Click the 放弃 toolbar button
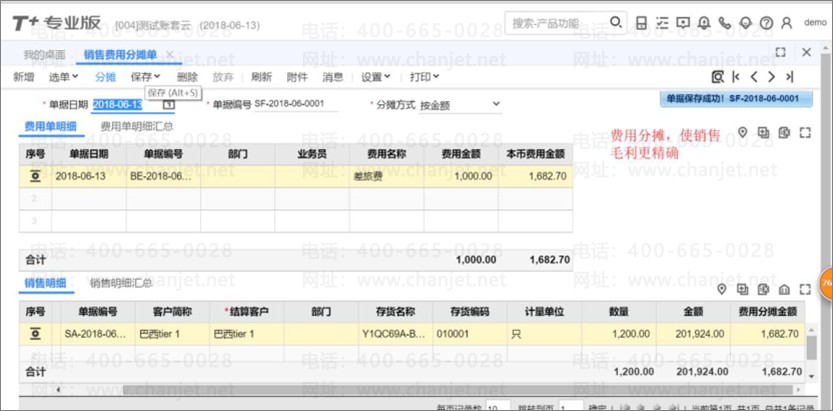This screenshot has width=833, height=411. 223,77
